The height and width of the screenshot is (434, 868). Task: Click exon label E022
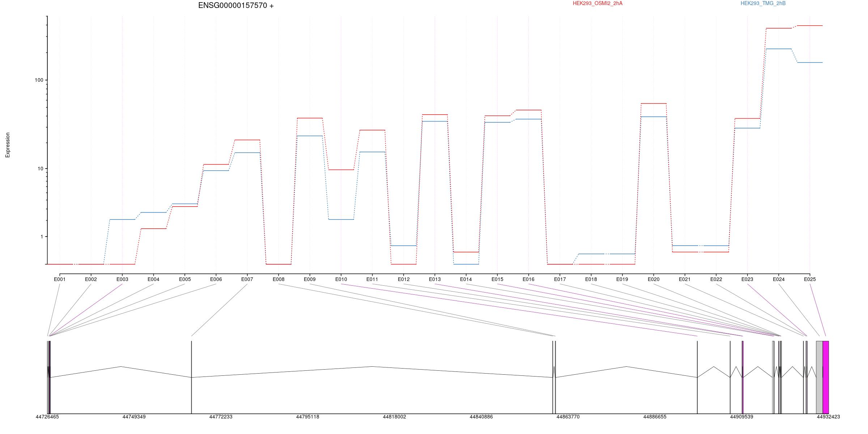coord(716,279)
